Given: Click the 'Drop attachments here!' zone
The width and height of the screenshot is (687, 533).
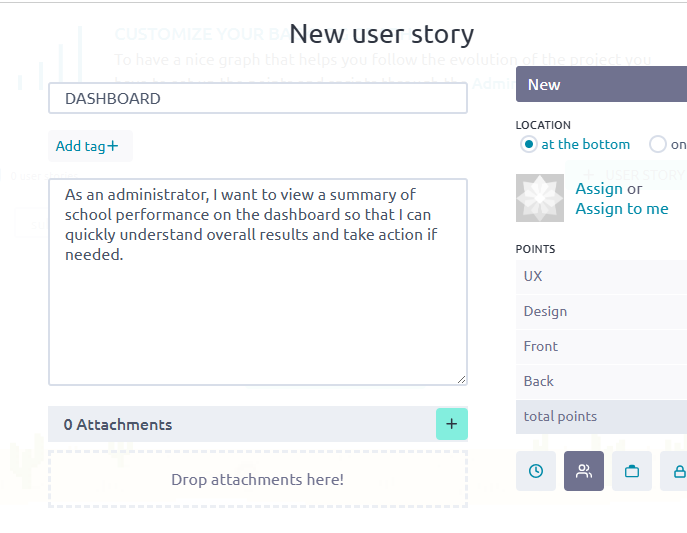Looking at the screenshot, I should (x=257, y=479).
